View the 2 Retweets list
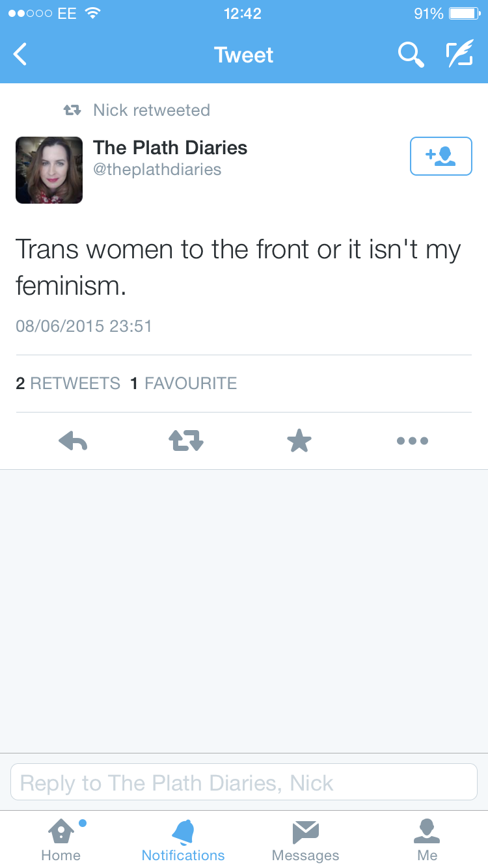 point(68,383)
